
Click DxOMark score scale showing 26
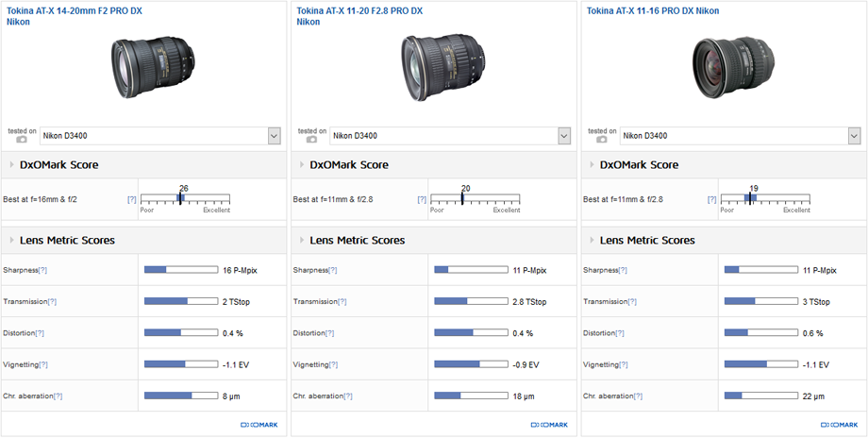(x=185, y=198)
